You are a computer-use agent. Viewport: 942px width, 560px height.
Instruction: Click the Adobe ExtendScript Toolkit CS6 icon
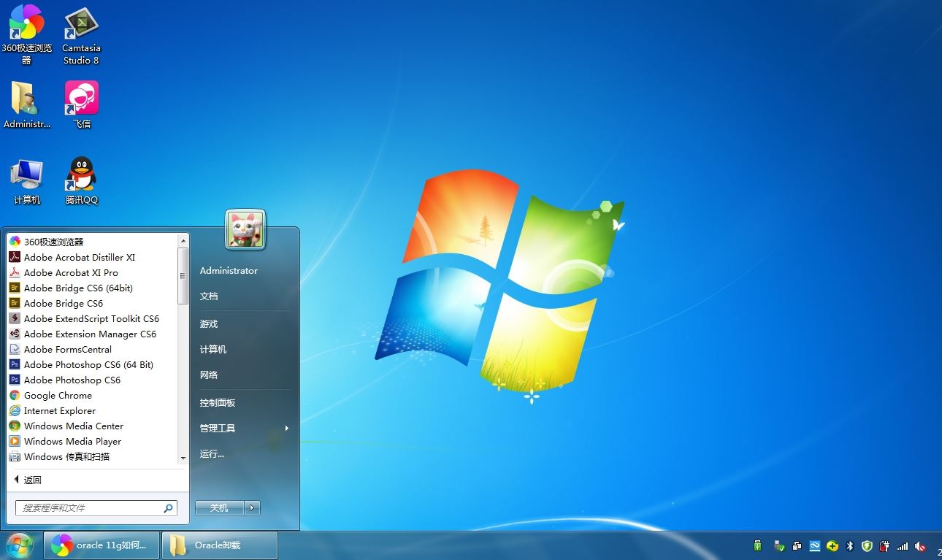pyautogui.click(x=15, y=318)
